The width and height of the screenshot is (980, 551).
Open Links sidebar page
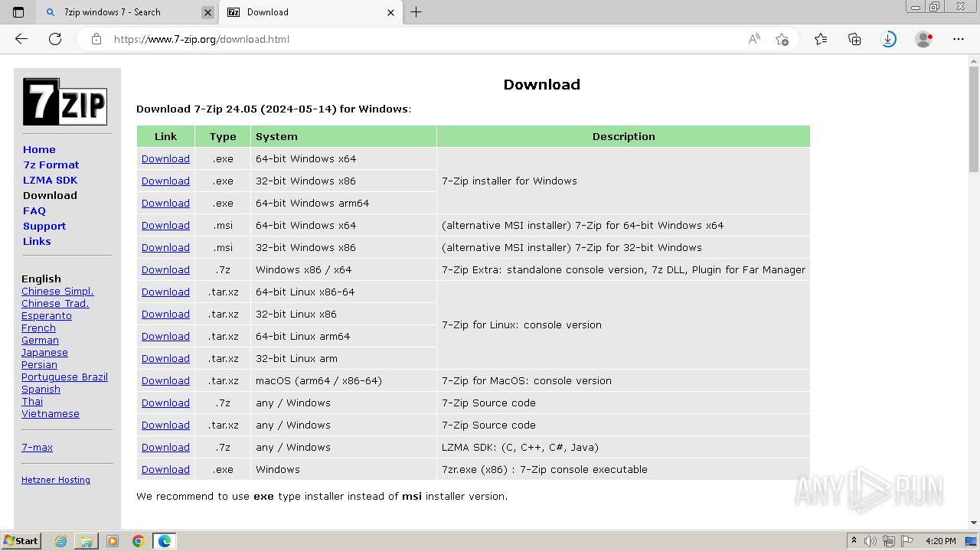[37, 241]
